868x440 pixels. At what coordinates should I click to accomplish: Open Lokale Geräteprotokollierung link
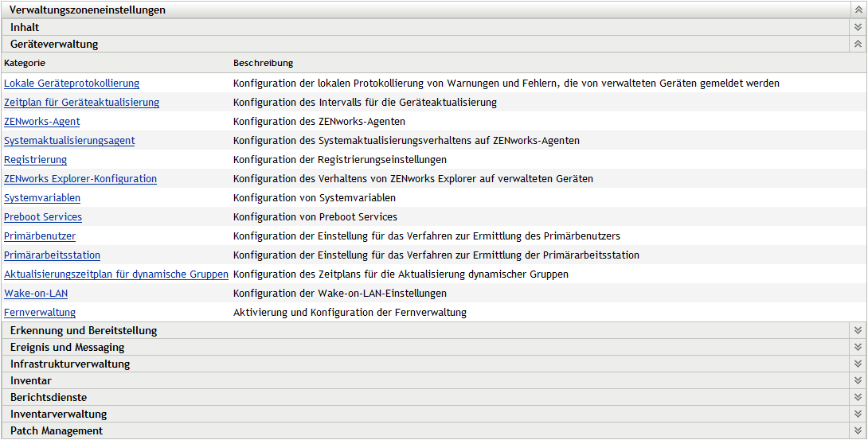[72, 84]
